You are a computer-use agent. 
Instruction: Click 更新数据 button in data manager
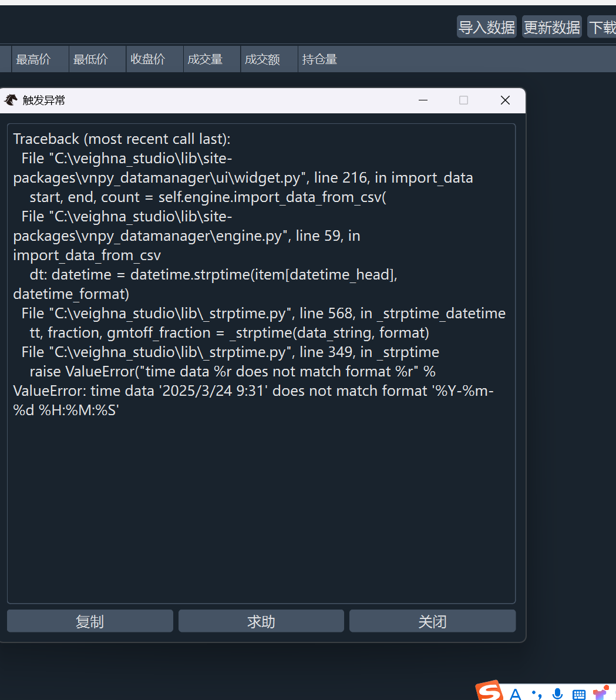click(552, 27)
